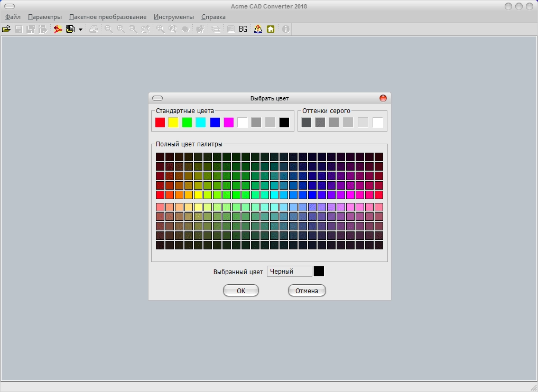The image size is (538, 392).
Task: Open the Справка menu
Action: pyautogui.click(x=214, y=17)
